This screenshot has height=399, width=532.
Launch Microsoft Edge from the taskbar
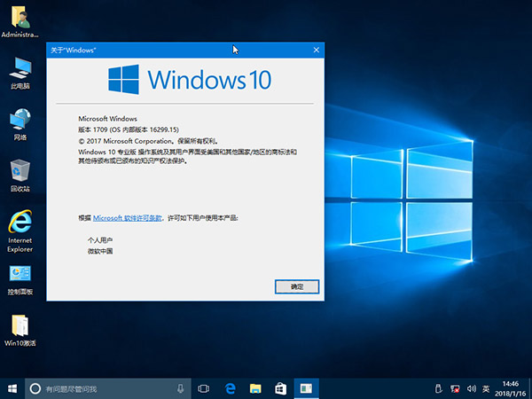(229, 388)
